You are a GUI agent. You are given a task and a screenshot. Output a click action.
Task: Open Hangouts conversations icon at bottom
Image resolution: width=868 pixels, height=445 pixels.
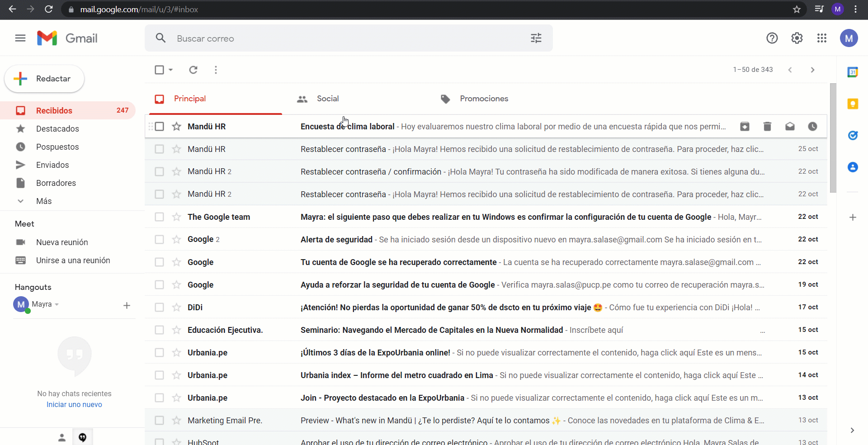pos(83,437)
